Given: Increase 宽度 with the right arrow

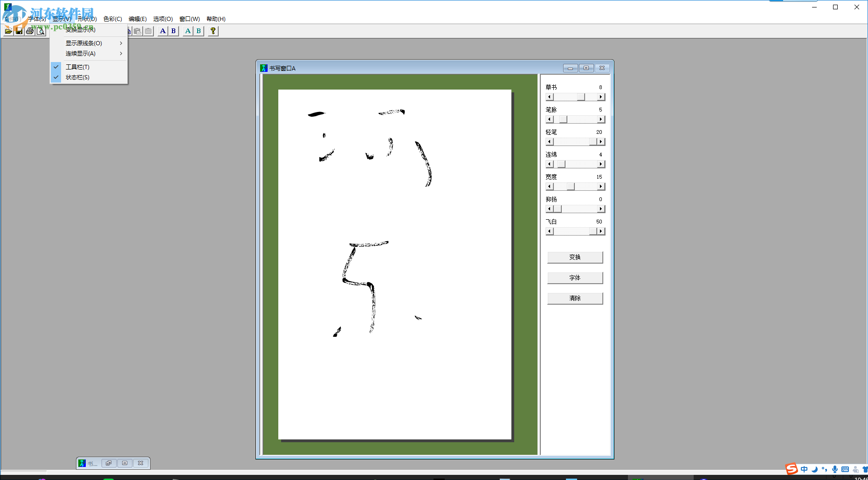Looking at the screenshot, I should pyautogui.click(x=601, y=187).
